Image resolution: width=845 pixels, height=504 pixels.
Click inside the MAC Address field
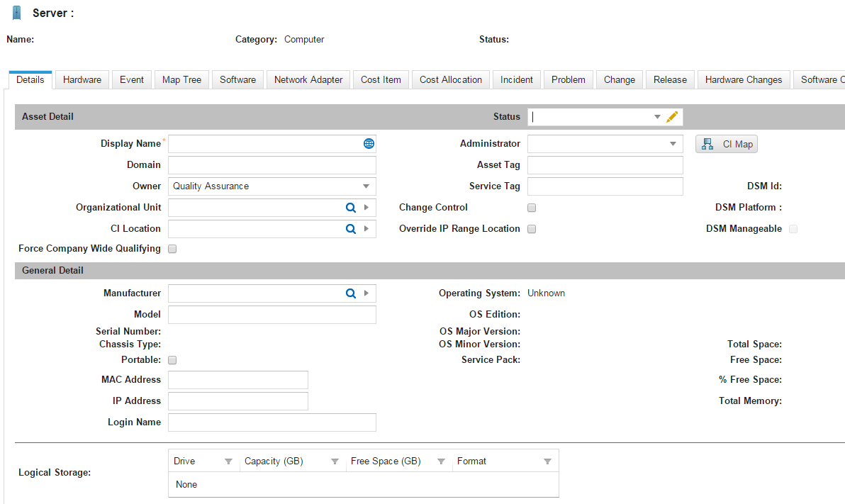pyautogui.click(x=237, y=379)
